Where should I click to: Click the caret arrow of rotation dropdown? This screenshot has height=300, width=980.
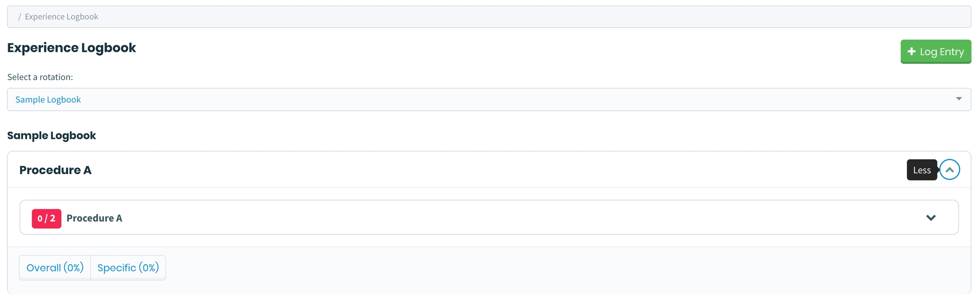[x=959, y=99]
